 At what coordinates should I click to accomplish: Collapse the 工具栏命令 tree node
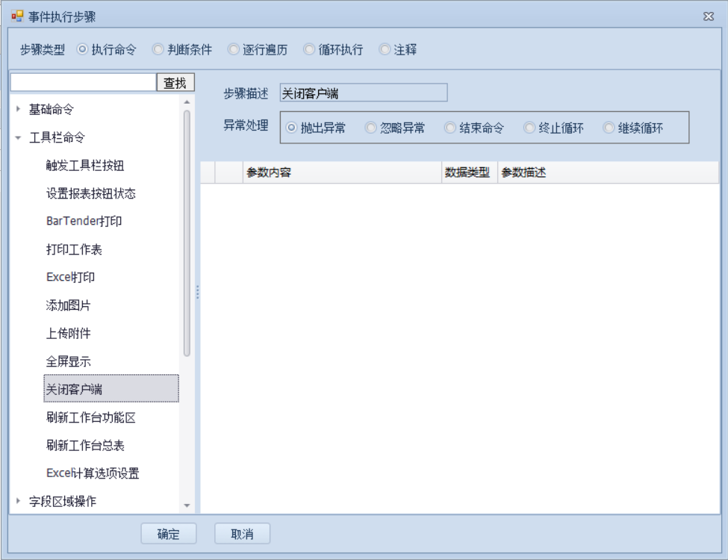click(x=19, y=138)
